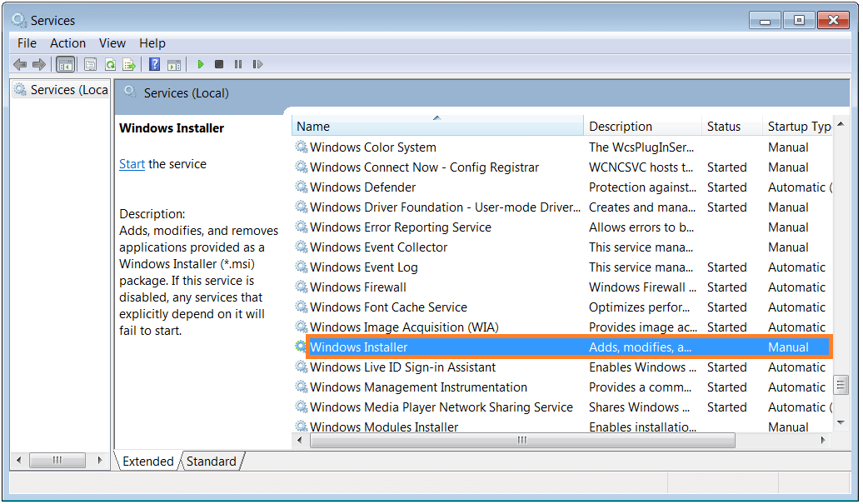Image resolution: width=863 pixels, height=504 pixels.
Task: Open the View menu
Action: coord(112,43)
